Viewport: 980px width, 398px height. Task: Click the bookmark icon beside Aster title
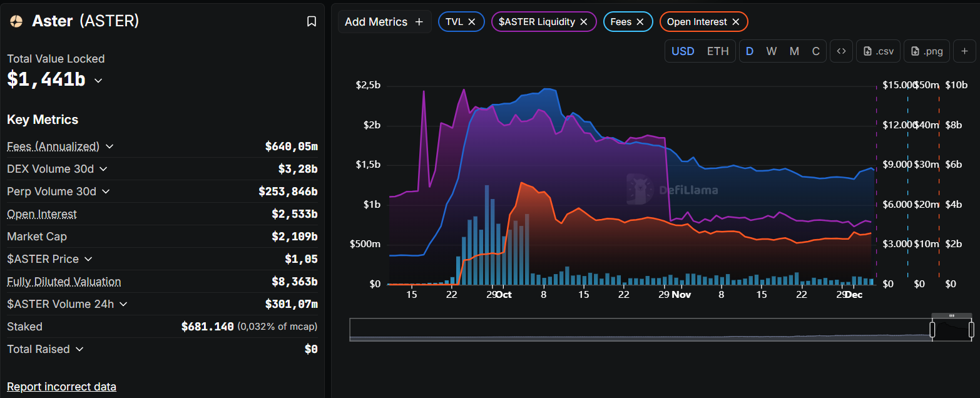pos(311,22)
